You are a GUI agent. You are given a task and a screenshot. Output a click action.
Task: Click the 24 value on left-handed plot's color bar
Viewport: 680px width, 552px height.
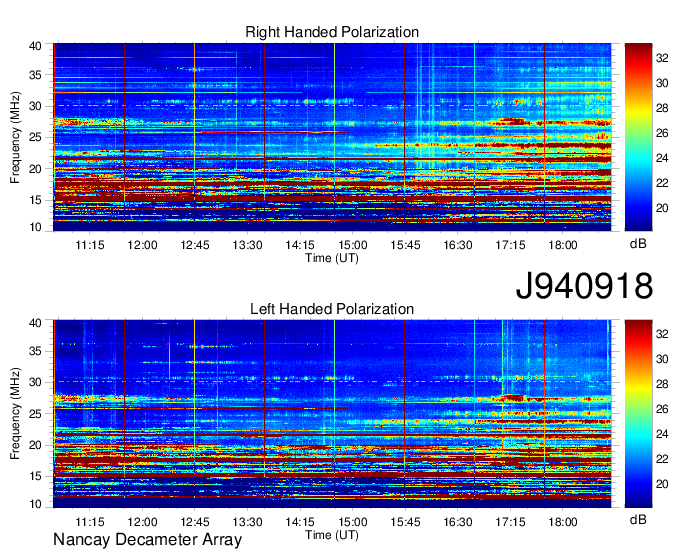click(662, 434)
